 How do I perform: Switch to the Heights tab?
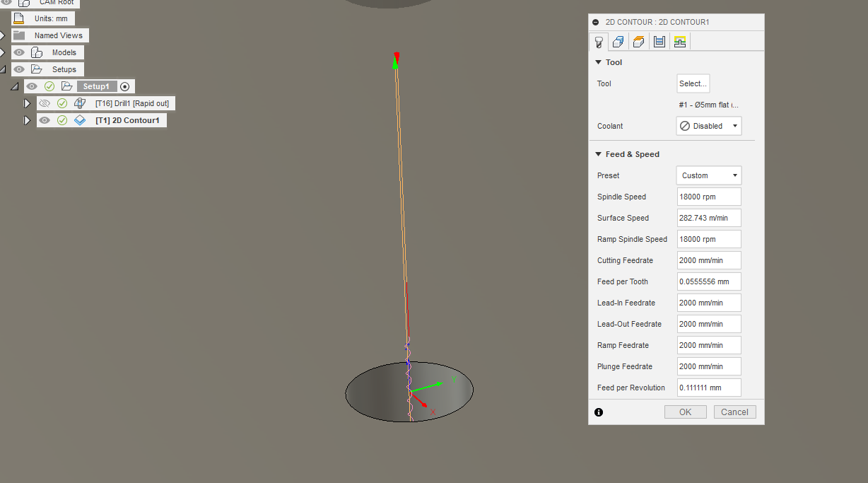pyautogui.click(x=638, y=41)
